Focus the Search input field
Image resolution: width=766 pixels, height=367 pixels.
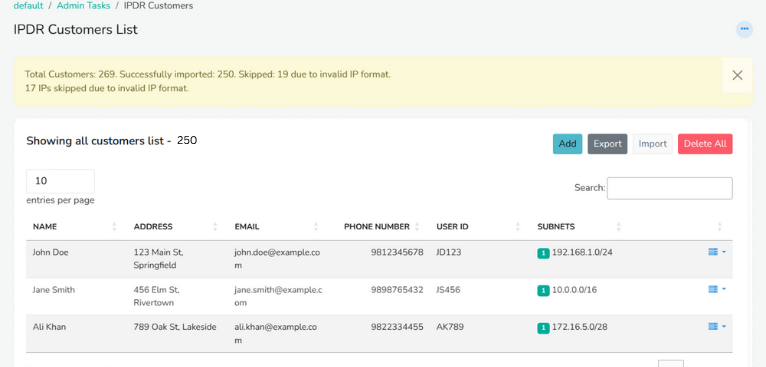click(669, 188)
